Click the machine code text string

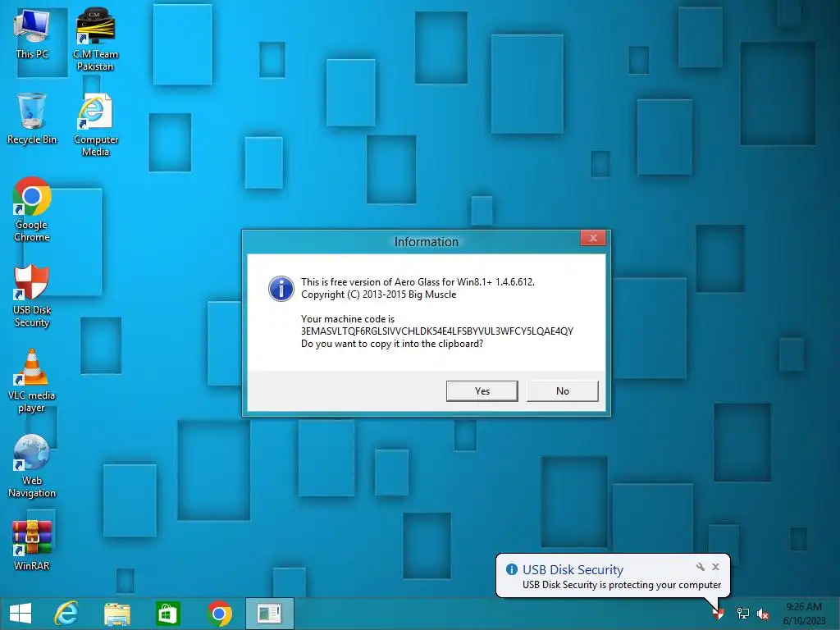click(437, 331)
